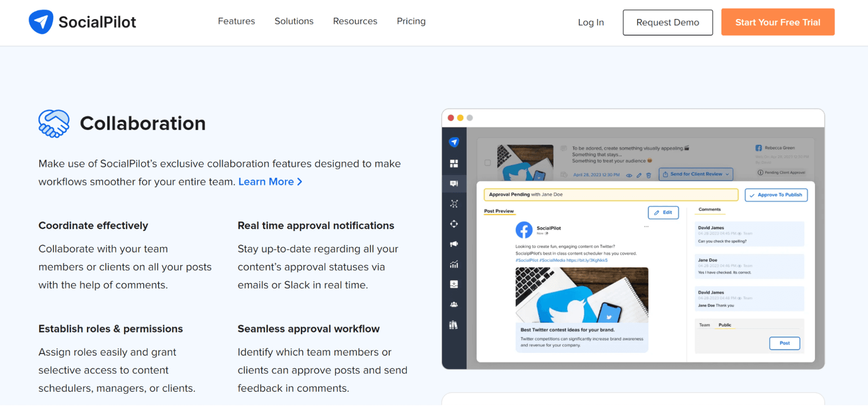
Task: Click the SocialPilot paper plane logo
Action: 41,22
